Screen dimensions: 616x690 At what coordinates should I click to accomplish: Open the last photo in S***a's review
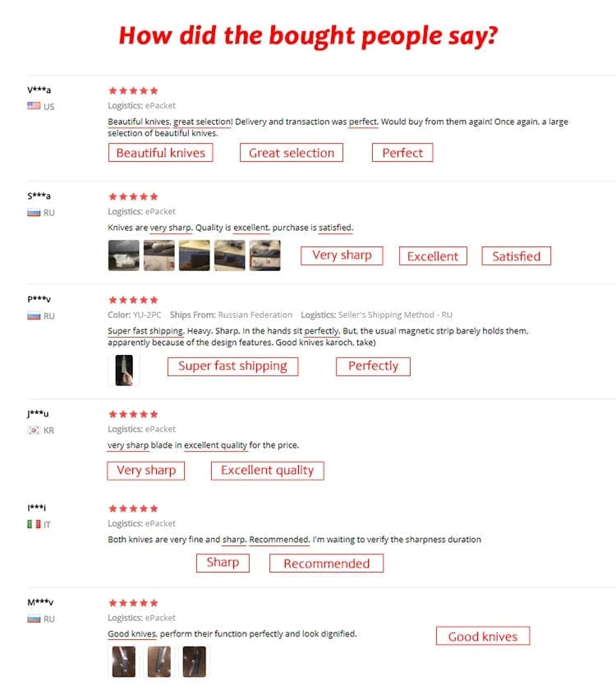[x=264, y=255]
